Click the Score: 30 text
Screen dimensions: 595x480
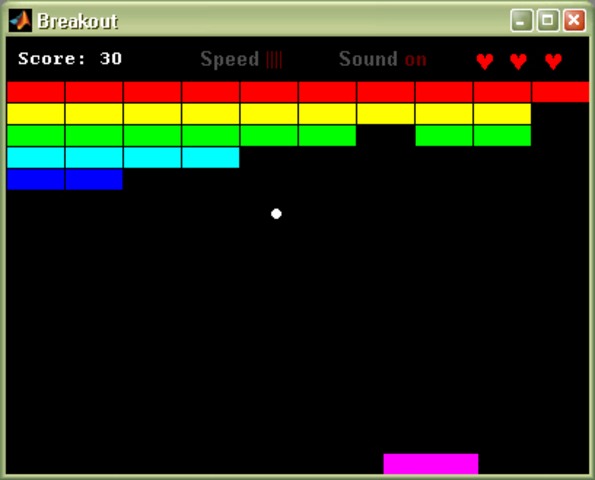click(x=70, y=59)
